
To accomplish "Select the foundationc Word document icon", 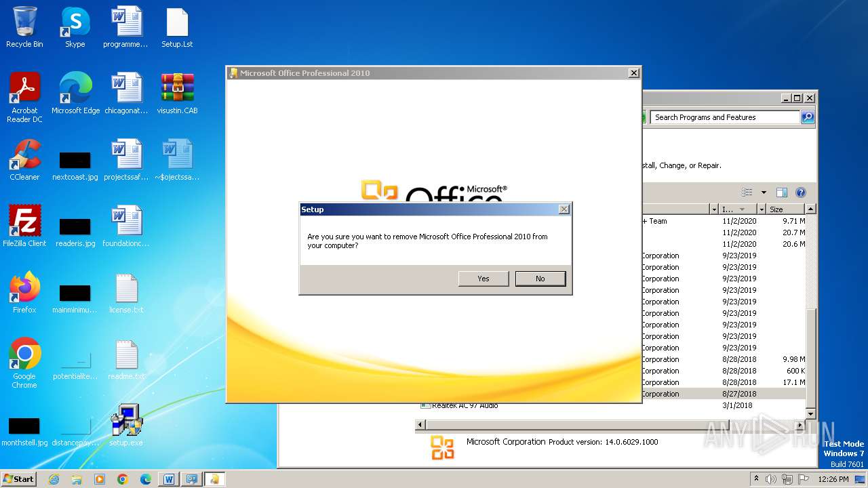I will (126, 226).
